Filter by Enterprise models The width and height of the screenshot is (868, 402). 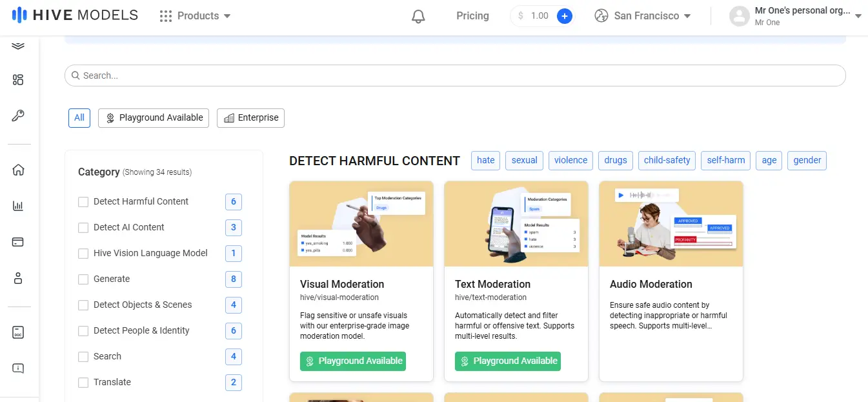click(250, 117)
